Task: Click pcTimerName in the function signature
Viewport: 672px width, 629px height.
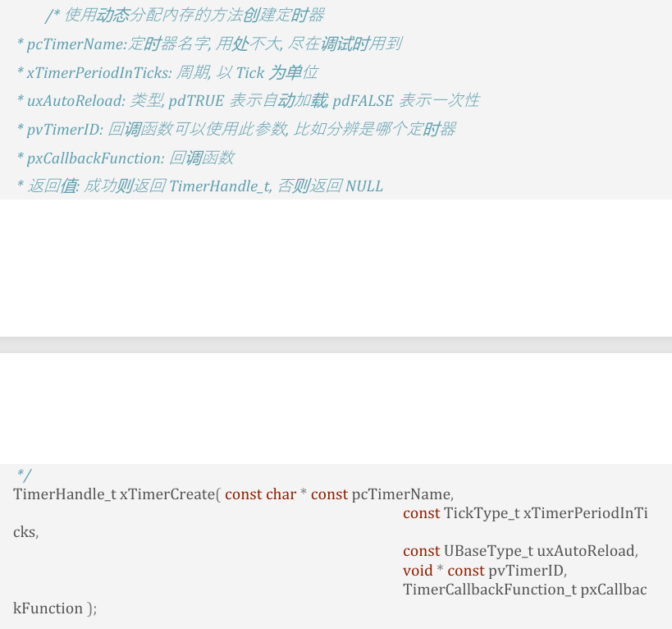Action: click(x=401, y=494)
